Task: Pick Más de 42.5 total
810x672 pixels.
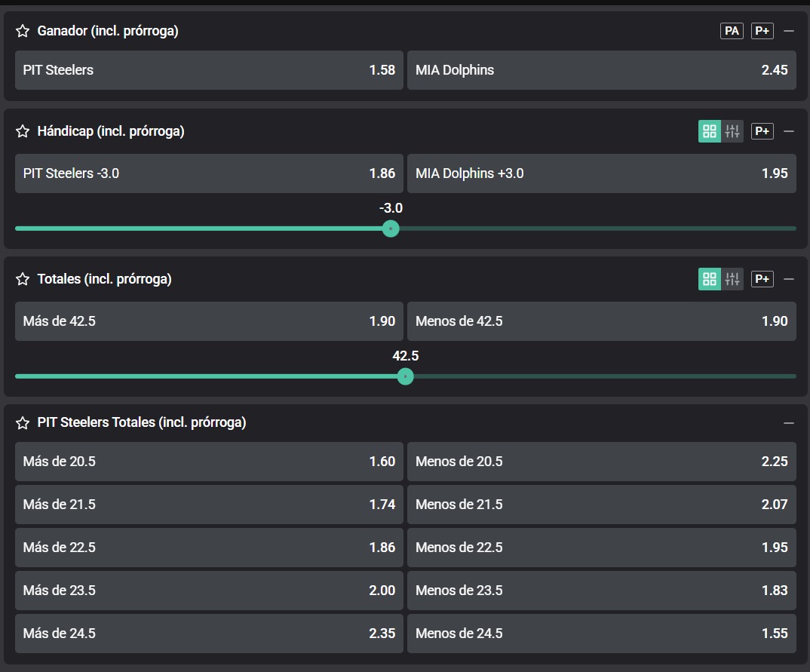Action: coord(209,321)
